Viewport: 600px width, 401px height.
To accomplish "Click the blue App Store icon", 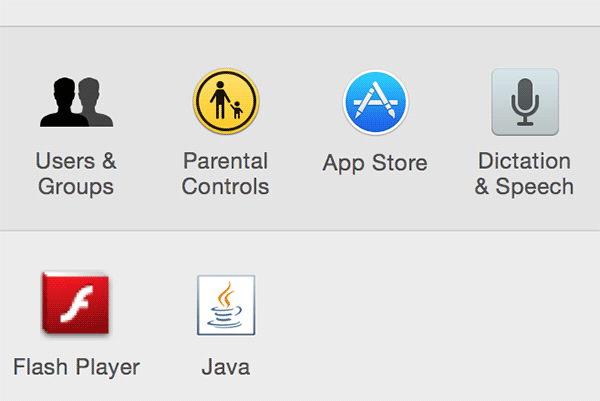I will [x=375, y=102].
